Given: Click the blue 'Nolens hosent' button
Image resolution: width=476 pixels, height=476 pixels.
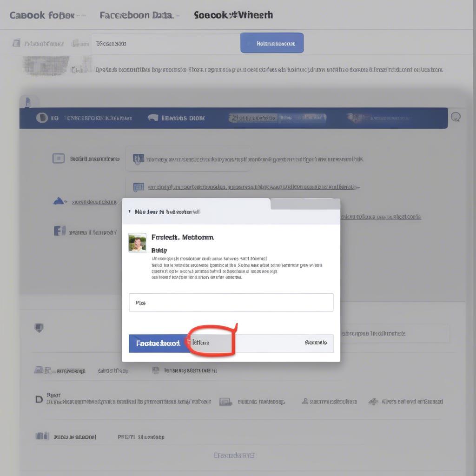Looking at the screenshot, I should [x=271, y=43].
